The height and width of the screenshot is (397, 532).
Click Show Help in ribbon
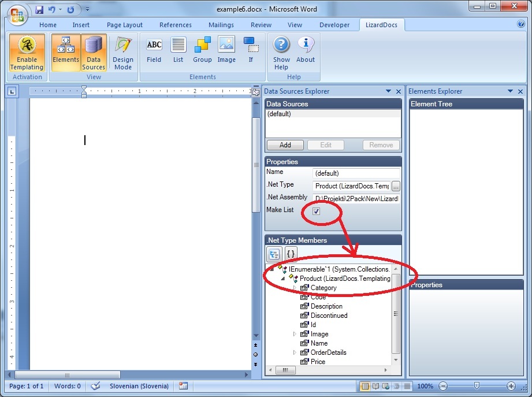pyautogui.click(x=282, y=53)
